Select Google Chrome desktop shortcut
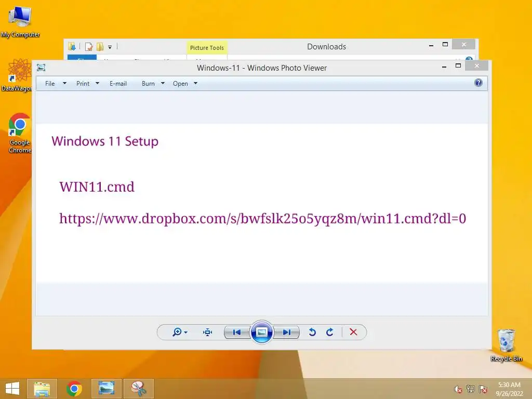The height and width of the screenshot is (399, 532). pyautogui.click(x=19, y=133)
